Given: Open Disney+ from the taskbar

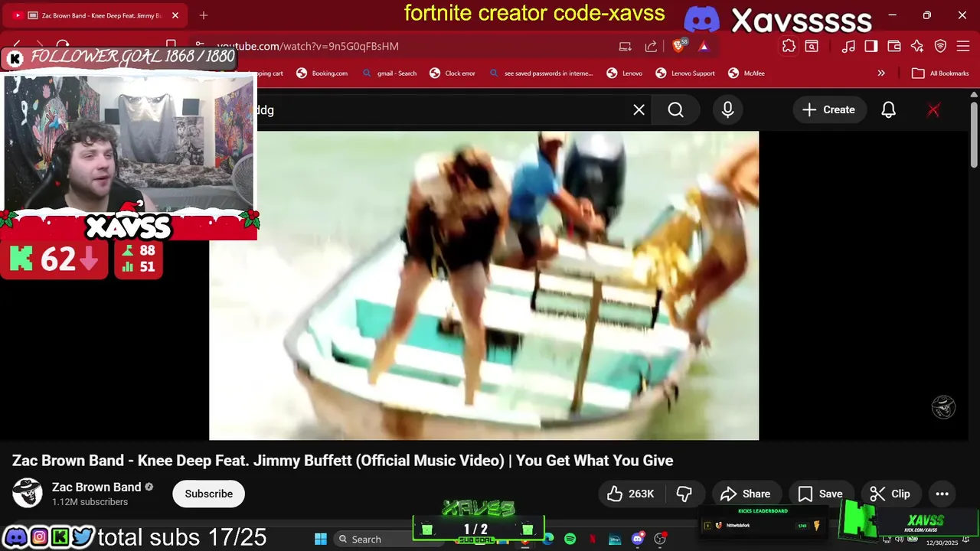Looking at the screenshot, I should [x=615, y=539].
